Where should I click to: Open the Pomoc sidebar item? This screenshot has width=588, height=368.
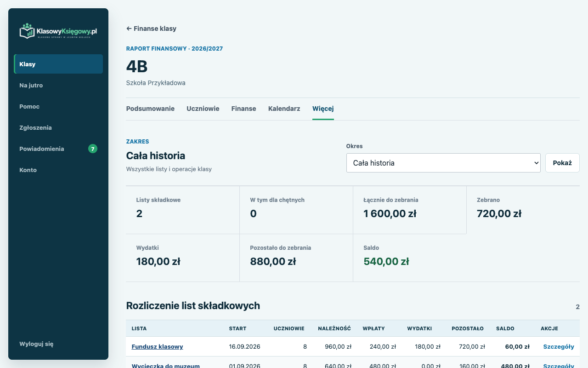click(x=58, y=106)
